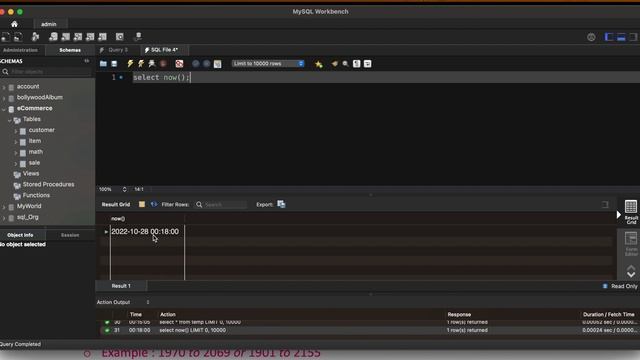Open find panel magnifier in editor toolbar
Screen dimensions: 640x360
tap(345, 64)
